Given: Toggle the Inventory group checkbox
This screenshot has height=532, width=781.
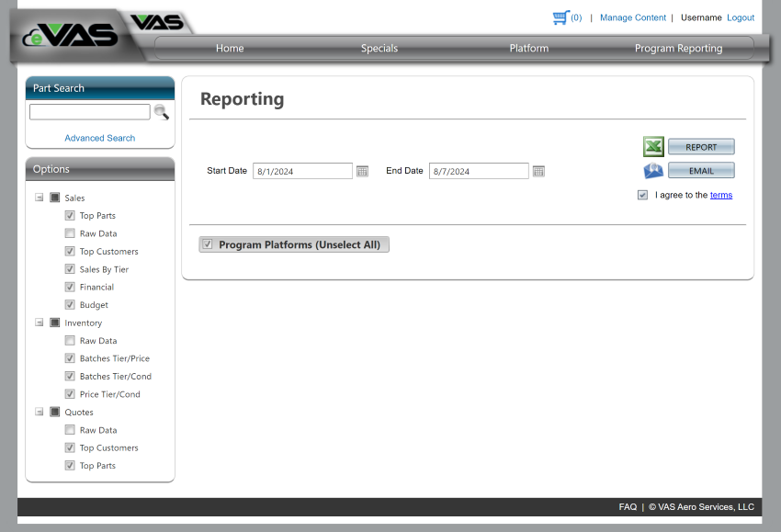Looking at the screenshot, I should tap(55, 323).
